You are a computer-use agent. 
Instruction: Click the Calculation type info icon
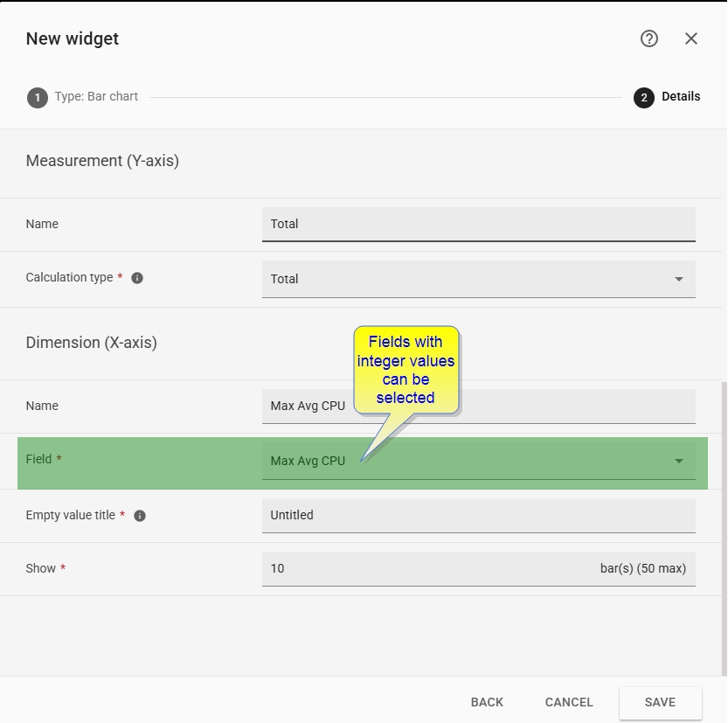point(137,278)
